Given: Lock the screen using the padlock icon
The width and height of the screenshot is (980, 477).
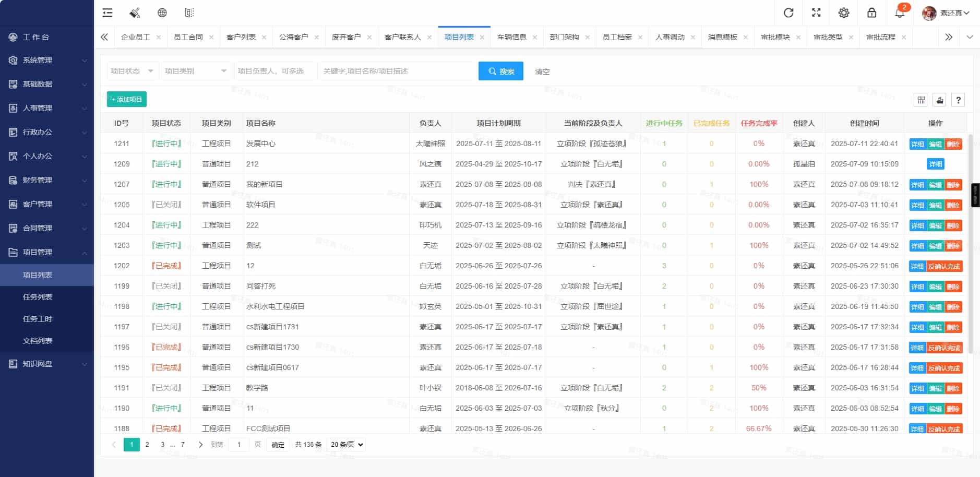Looking at the screenshot, I should click(871, 13).
